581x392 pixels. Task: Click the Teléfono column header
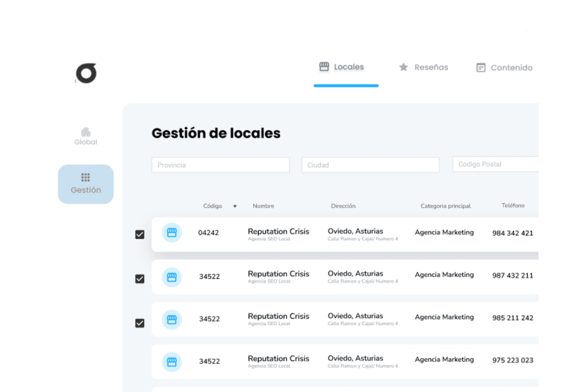(513, 205)
